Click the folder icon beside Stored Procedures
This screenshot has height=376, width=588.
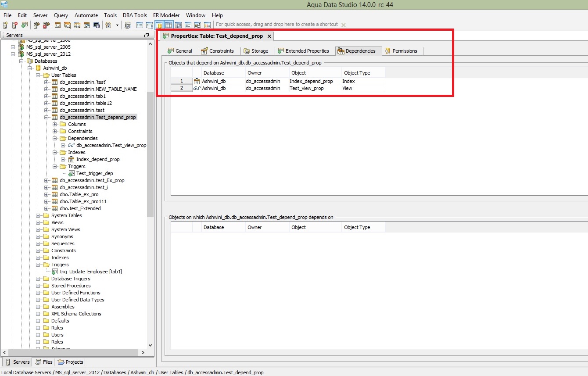[x=47, y=286]
